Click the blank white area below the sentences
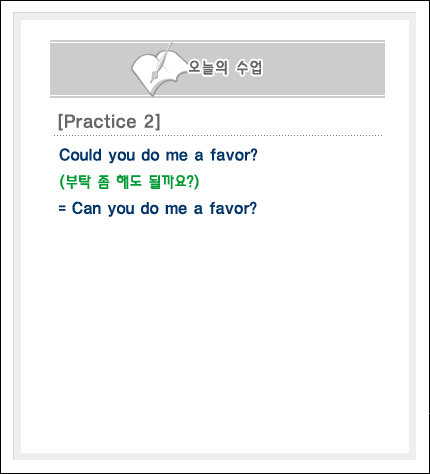 (215, 333)
